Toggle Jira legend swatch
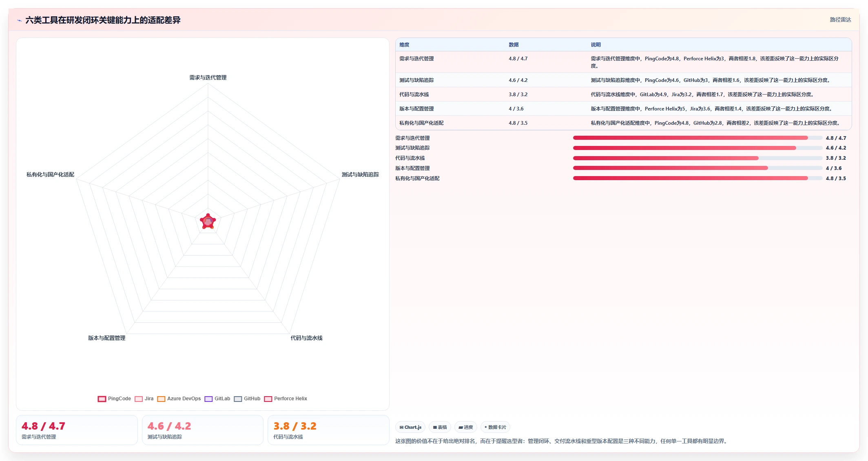This screenshot has height=461, width=868. [x=139, y=399]
